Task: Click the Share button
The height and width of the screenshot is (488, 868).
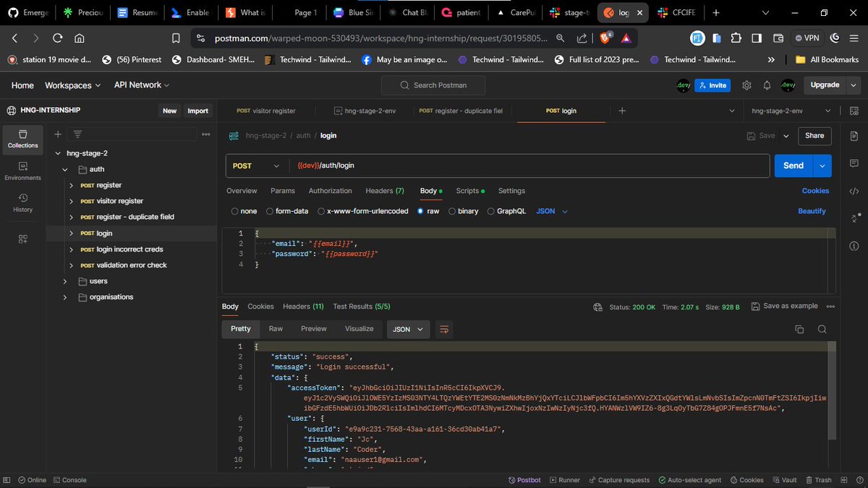Action: click(x=814, y=135)
